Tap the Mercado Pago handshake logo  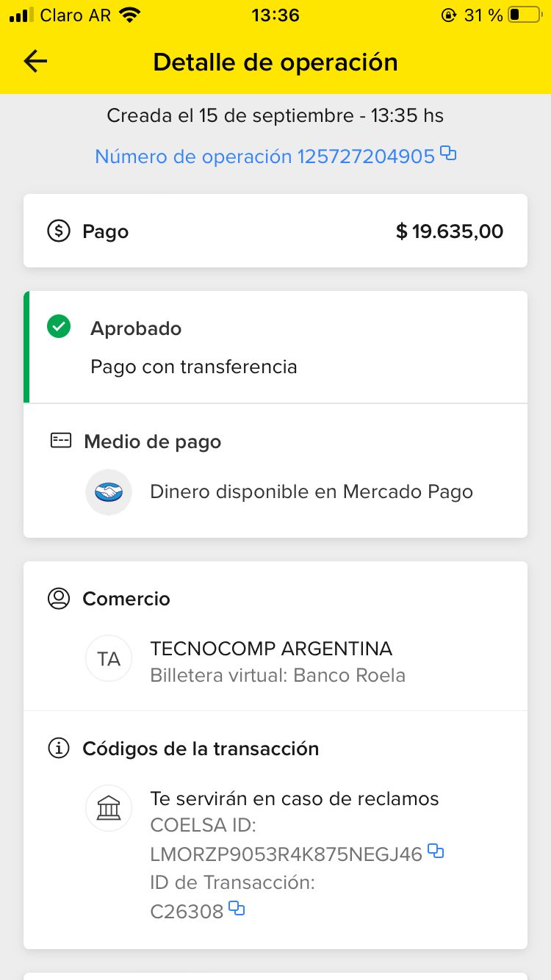point(109,492)
